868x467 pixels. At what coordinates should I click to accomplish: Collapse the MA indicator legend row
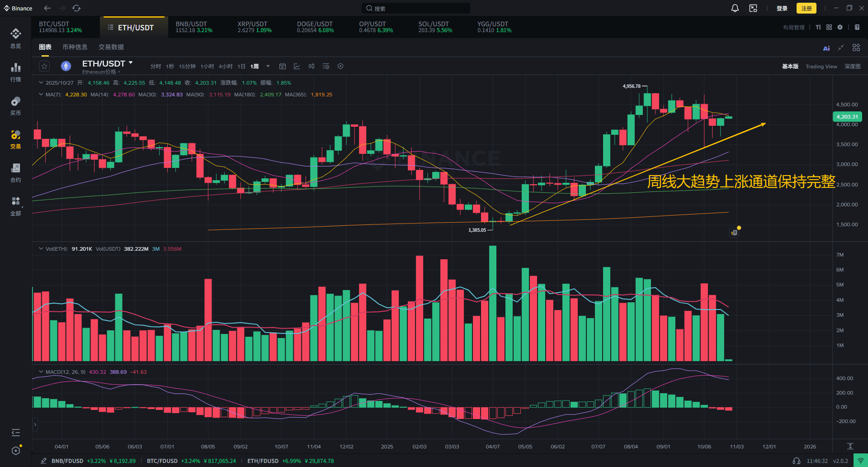41,95
